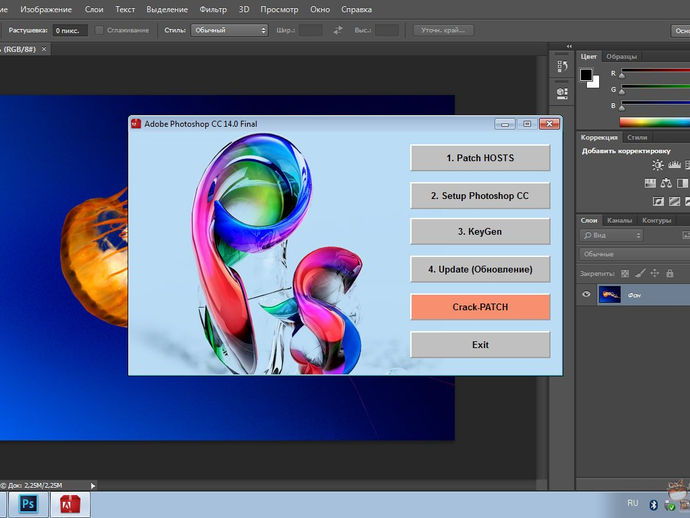Viewport: 690px width, 518px height.
Task: Add a Levels adjustment (histogram icon)
Action: tap(674, 165)
